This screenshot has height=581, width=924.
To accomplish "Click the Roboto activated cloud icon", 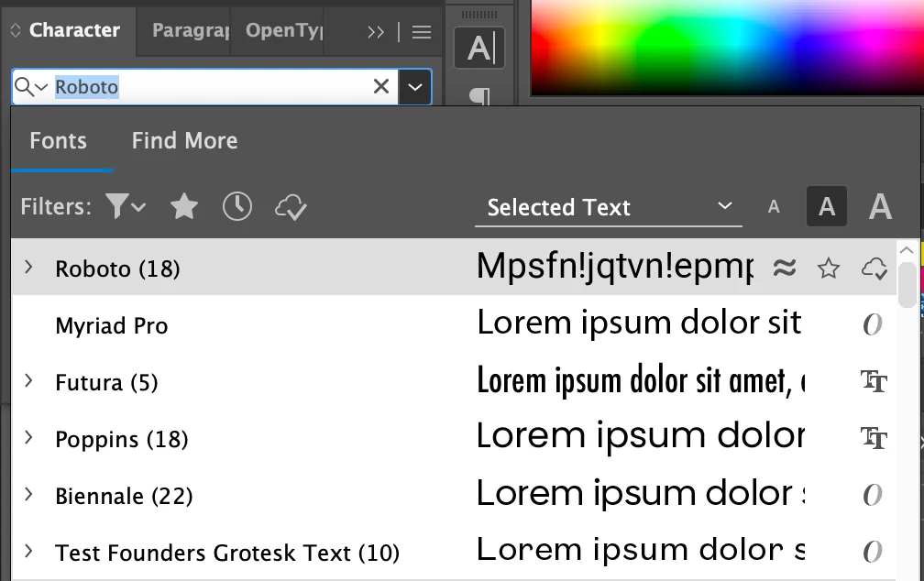I will [x=874, y=269].
